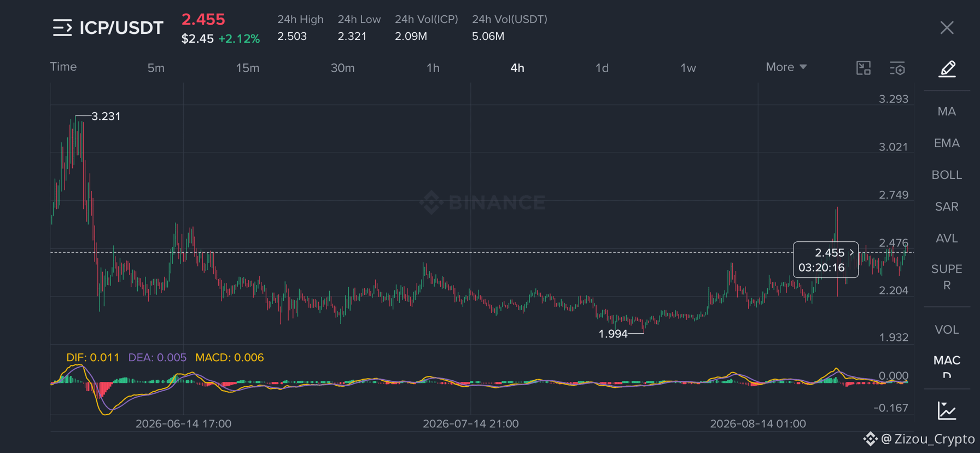Click the 2026-07-14 21:00 date label
980x453 pixels.
(470, 423)
